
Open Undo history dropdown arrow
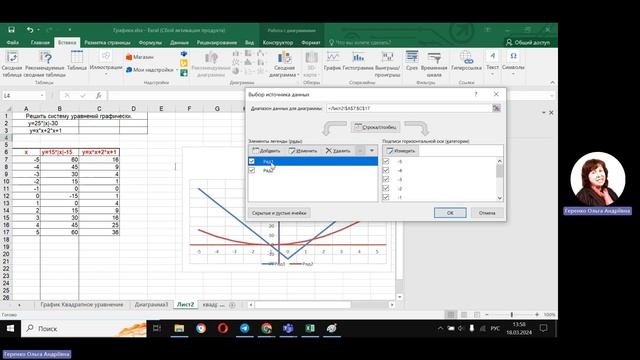tap(38, 30)
